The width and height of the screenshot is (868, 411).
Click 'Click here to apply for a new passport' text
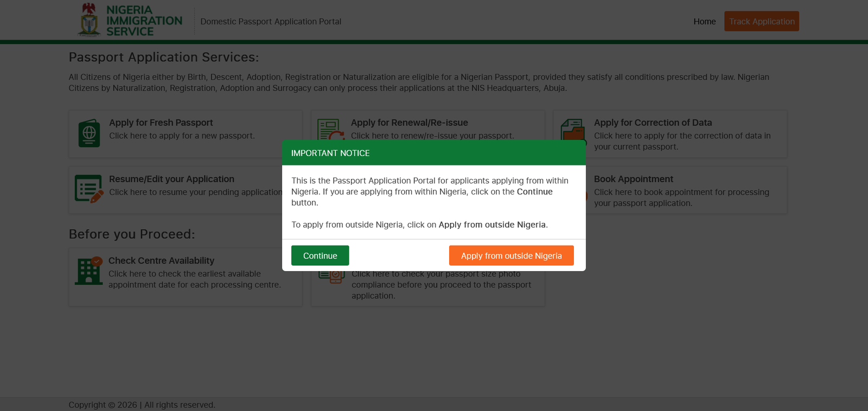pos(182,136)
